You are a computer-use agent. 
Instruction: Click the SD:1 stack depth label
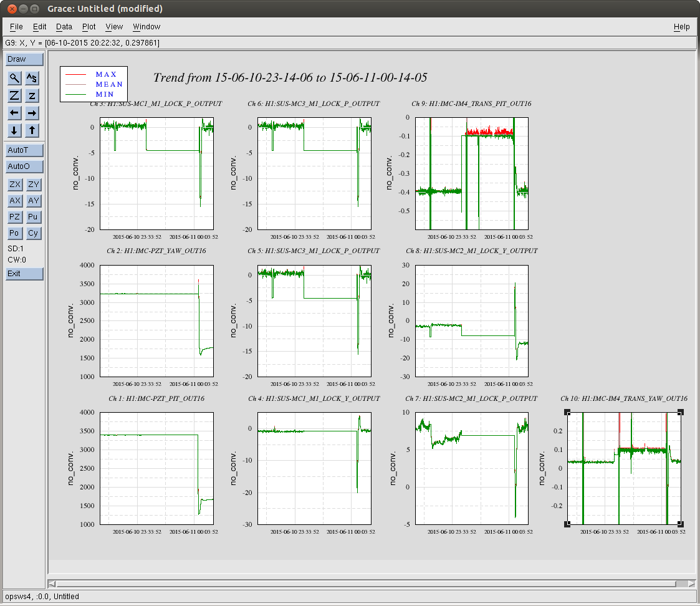tap(16, 249)
